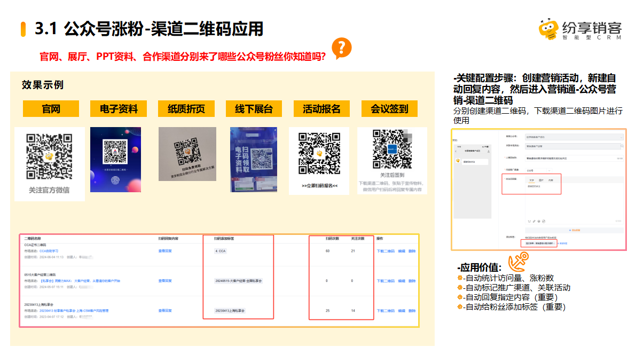
Task: Click the 纸质折页 orange label
Action: (x=186, y=109)
